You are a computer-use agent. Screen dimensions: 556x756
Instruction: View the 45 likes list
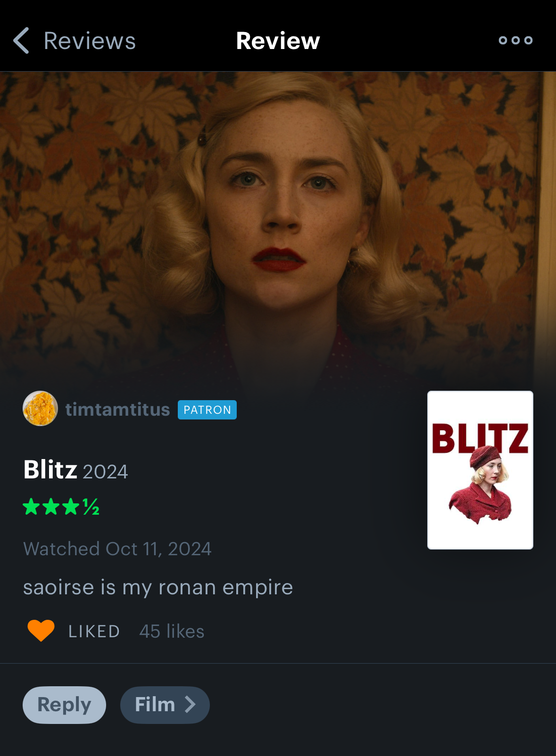(x=172, y=631)
